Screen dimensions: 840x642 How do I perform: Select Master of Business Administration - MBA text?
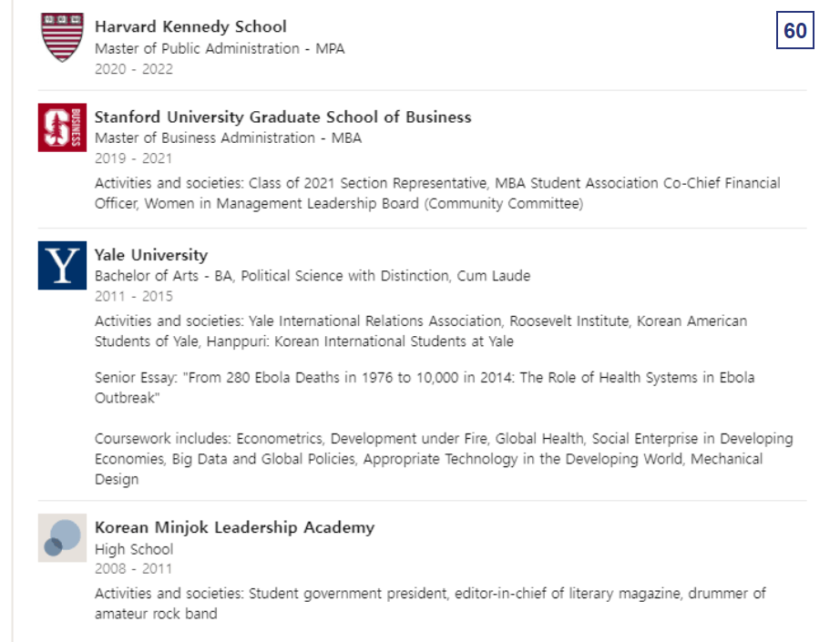tap(228, 138)
